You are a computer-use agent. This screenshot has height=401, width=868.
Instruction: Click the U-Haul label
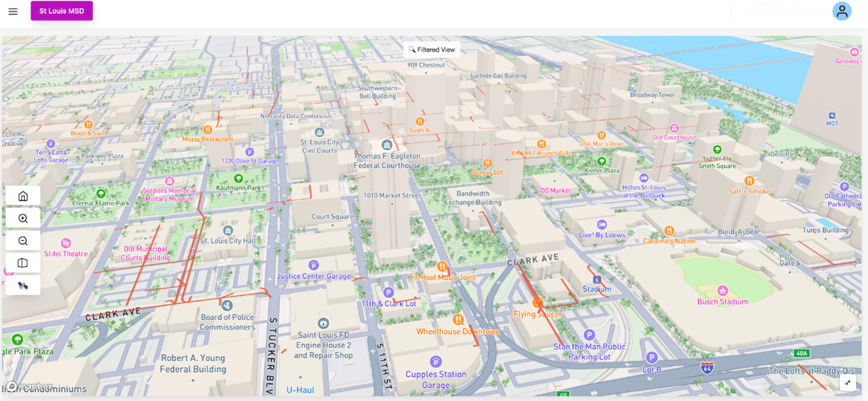coord(300,390)
